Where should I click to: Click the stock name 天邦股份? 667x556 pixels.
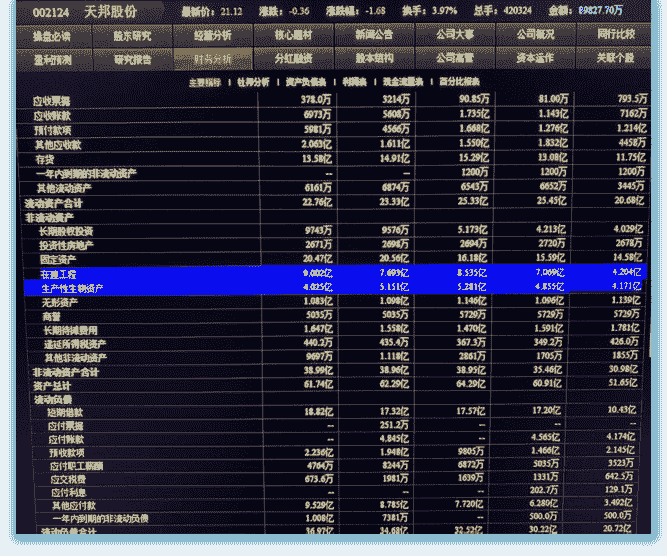pos(110,11)
